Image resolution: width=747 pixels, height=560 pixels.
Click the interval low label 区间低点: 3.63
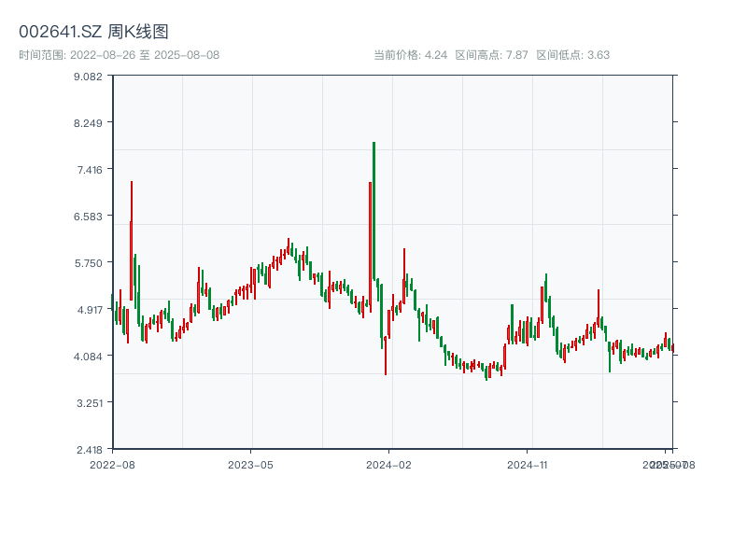click(572, 55)
